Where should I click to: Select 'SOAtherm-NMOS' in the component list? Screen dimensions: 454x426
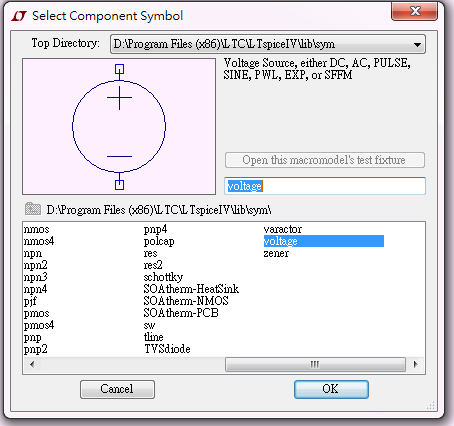point(186,301)
